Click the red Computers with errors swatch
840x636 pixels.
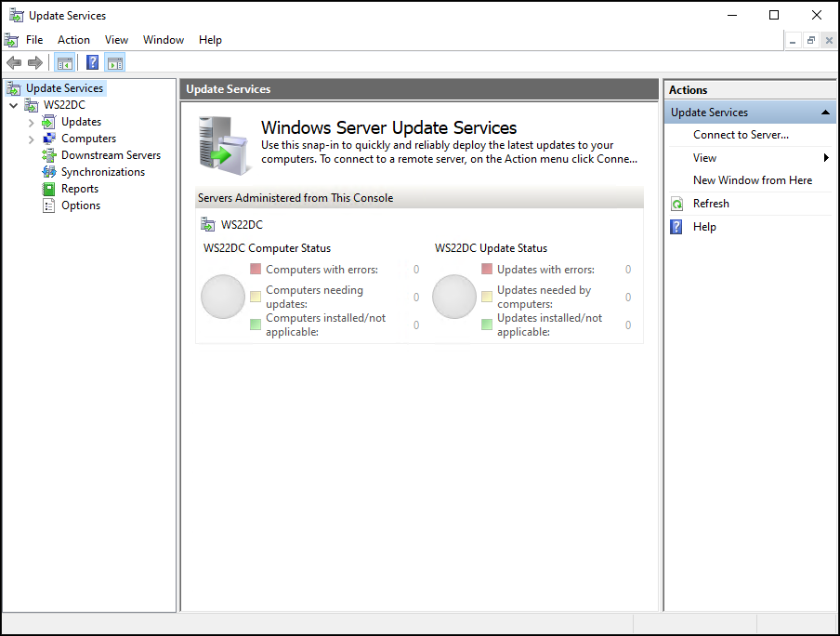(x=256, y=269)
